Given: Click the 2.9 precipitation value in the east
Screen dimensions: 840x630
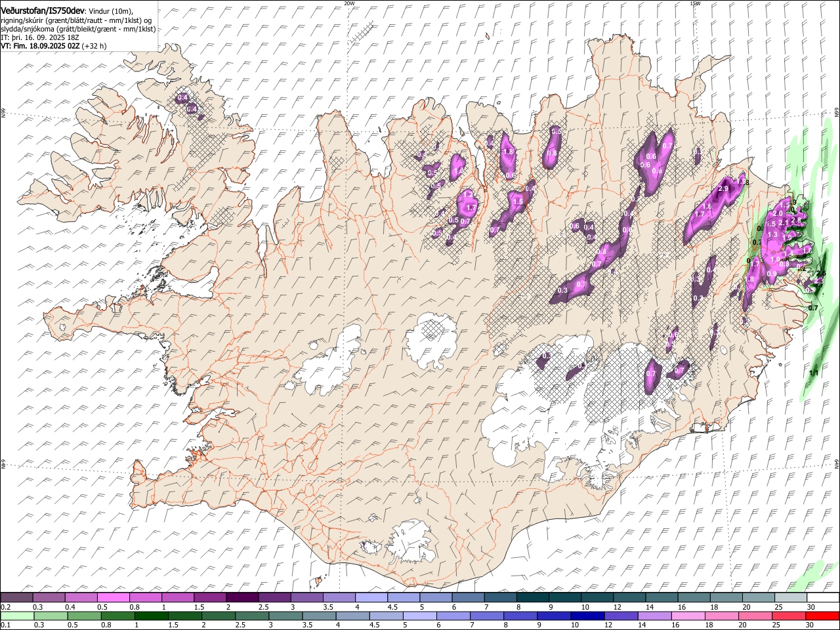Looking at the screenshot, I should 724,188.
